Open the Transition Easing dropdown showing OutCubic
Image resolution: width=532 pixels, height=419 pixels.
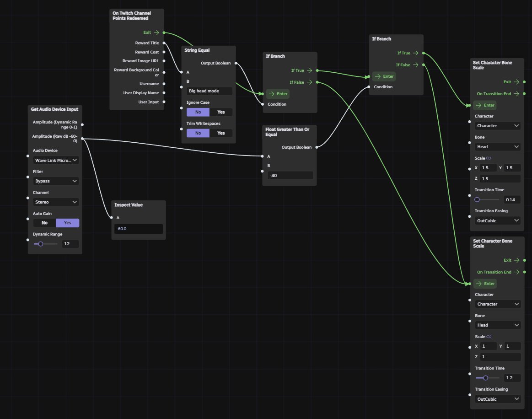tap(497, 220)
